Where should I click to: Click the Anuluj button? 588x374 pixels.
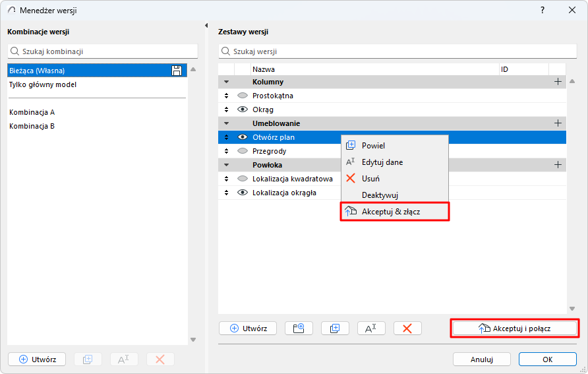click(481, 359)
